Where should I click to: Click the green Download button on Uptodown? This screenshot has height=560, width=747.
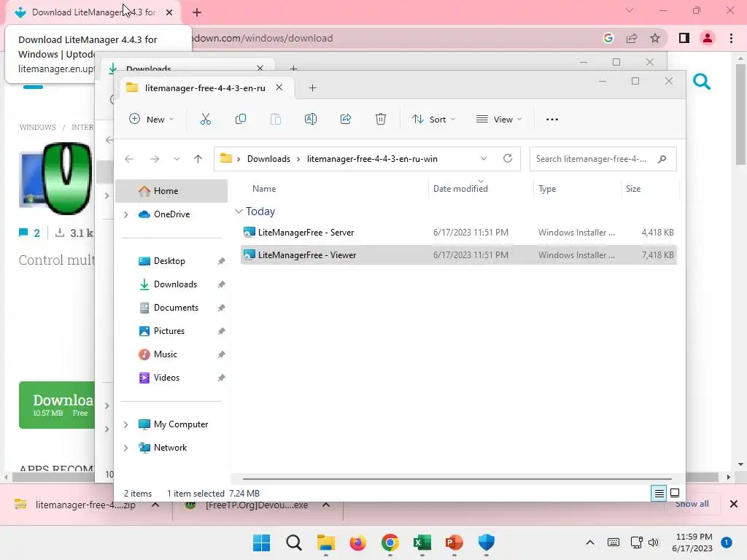pyautogui.click(x=57, y=405)
